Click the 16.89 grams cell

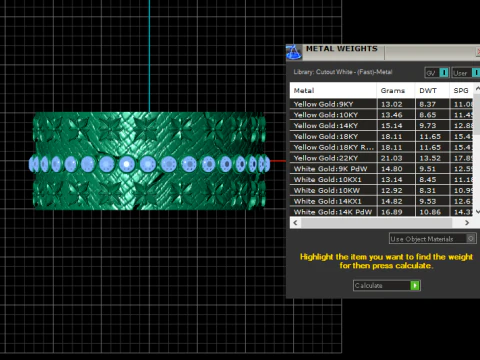click(396, 212)
